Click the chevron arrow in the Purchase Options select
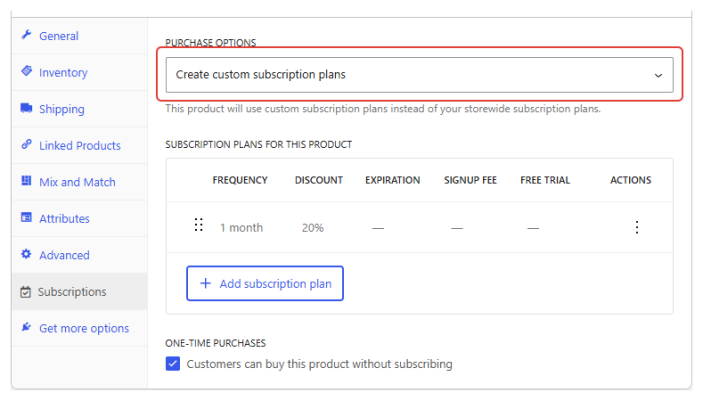 658,75
